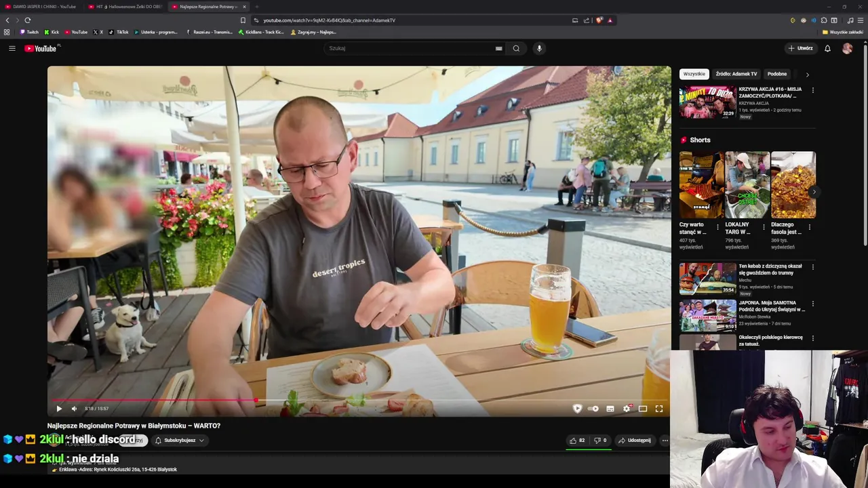This screenshot has width=868, height=488.
Task: Open options for KRZYWA AKCJA #16 video
Action: coord(812,90)
